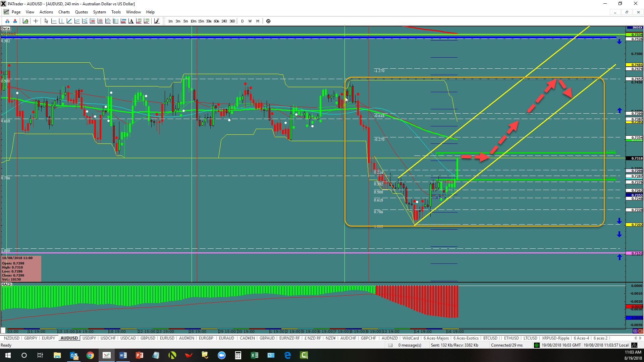
Task: Select the vertical line drawing tool
Action: click(x=61, y=21)
